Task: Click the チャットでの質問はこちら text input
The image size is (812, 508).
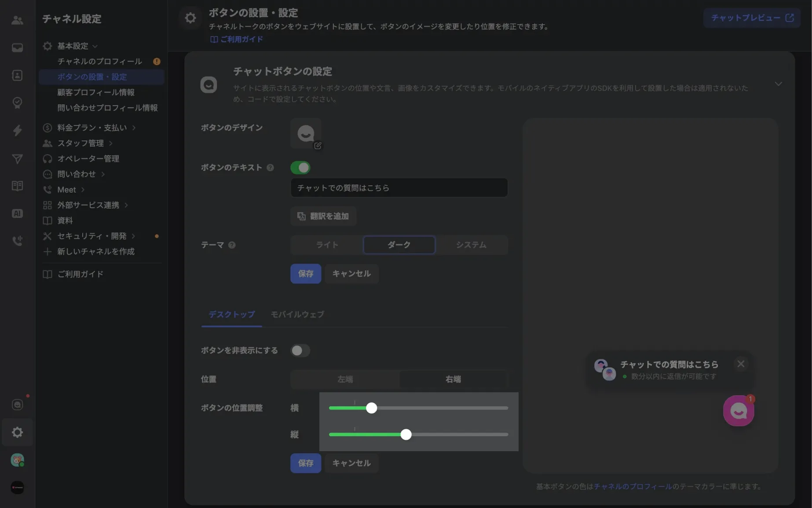Action: click(x=399, y=188)
